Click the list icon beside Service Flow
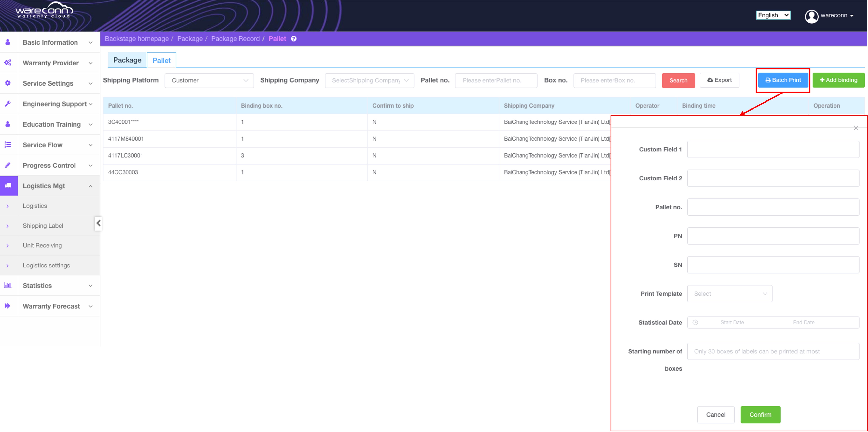The height and width of the screenshot is (432, 868). coord(8,145)
